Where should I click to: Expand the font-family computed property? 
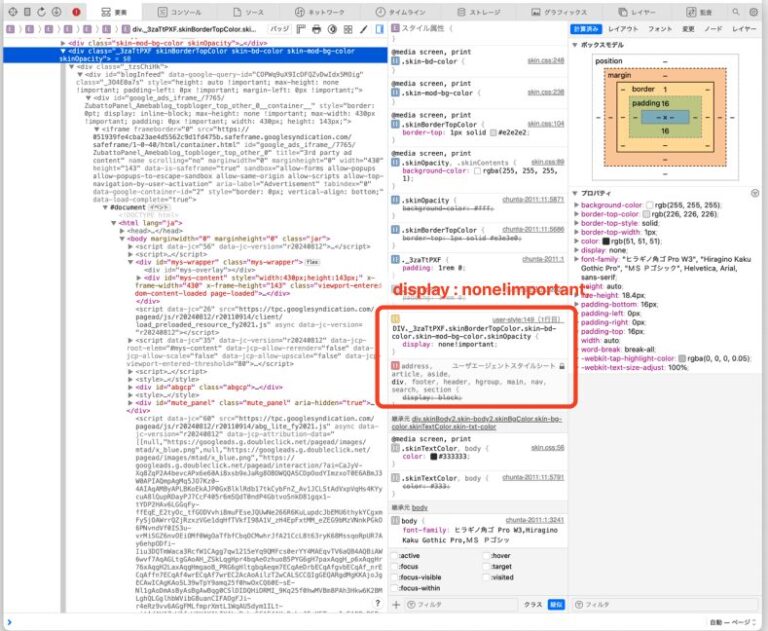coord(576,259)
